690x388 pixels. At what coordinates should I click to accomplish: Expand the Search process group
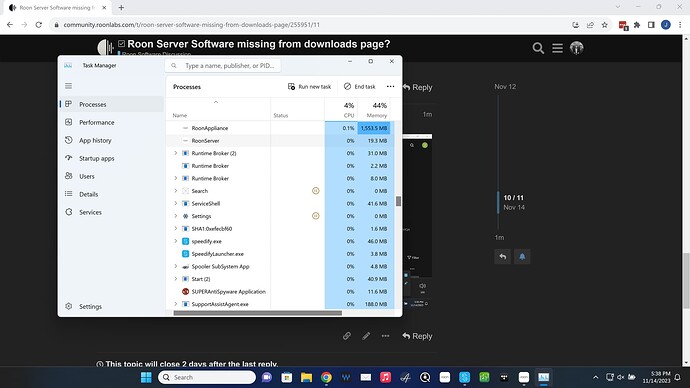point(176,191)
